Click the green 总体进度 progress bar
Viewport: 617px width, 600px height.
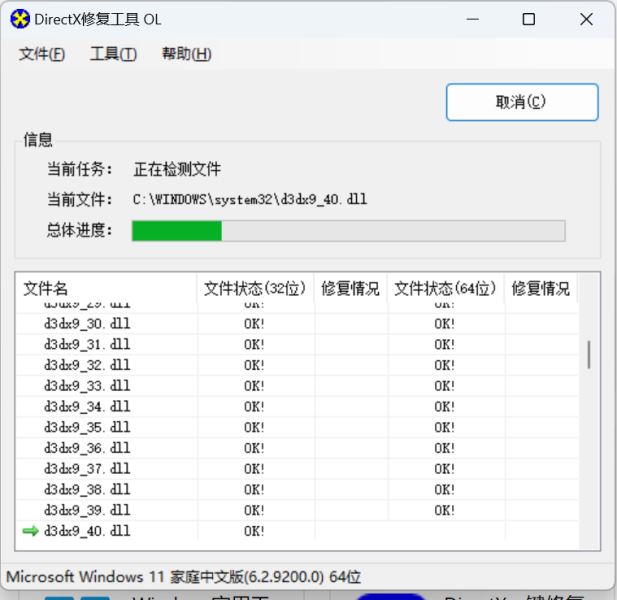point(348,231)
